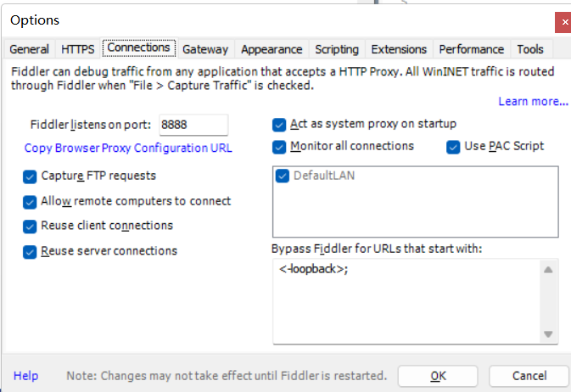
Task: Open the Tools tab
Action: (x=530, y=49)
